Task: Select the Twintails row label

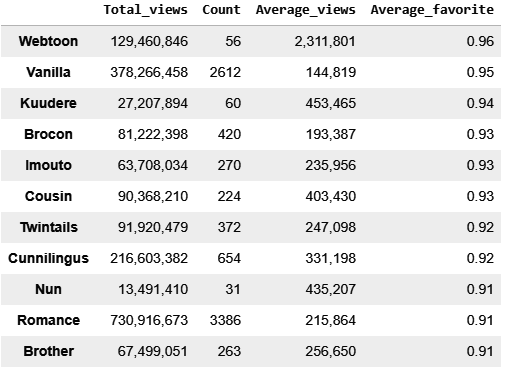Action: [x=49, y=227]
